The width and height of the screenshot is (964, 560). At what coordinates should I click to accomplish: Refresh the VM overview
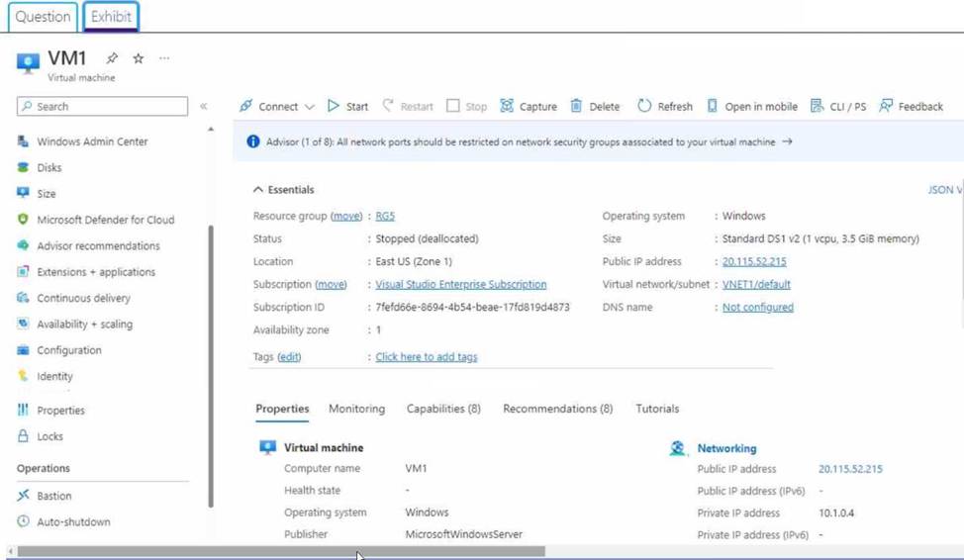tap(665, 106)
